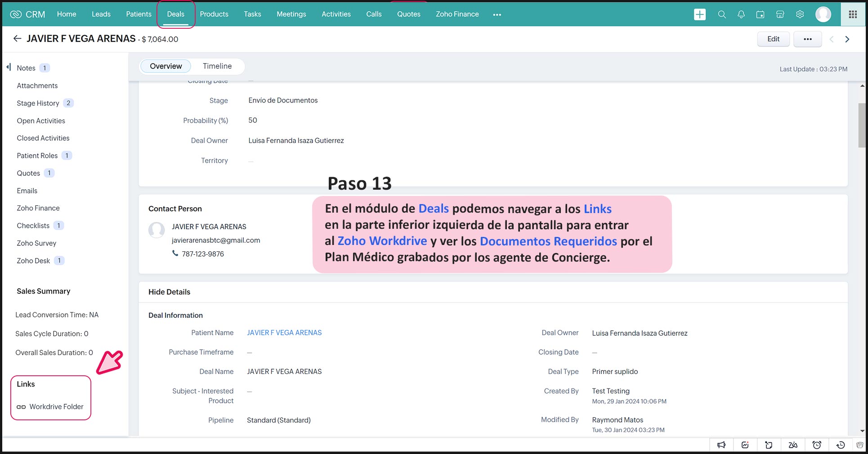Go to next record arrow

point(847,39)
